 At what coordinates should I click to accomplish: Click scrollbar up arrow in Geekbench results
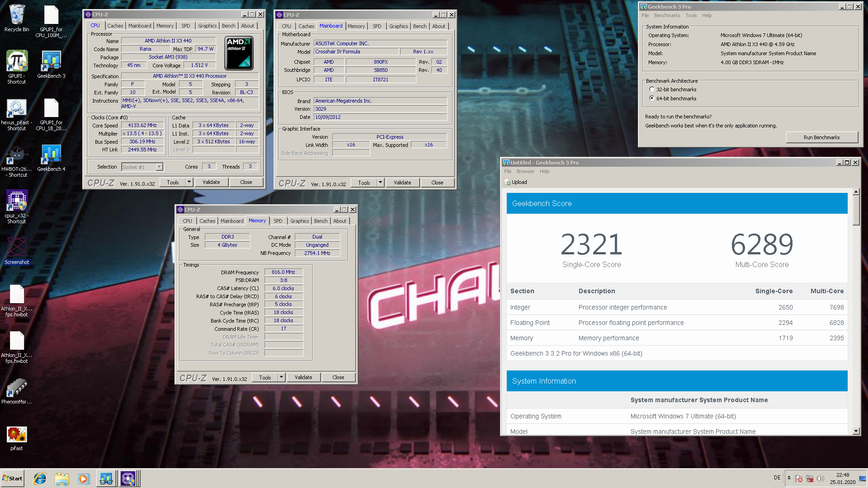coord(856,192)
